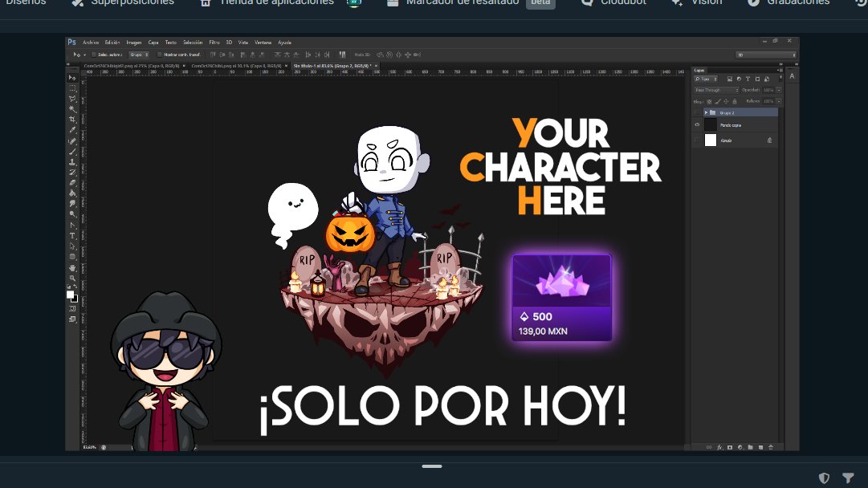Select the Eyedropper tool

(72, 130)
